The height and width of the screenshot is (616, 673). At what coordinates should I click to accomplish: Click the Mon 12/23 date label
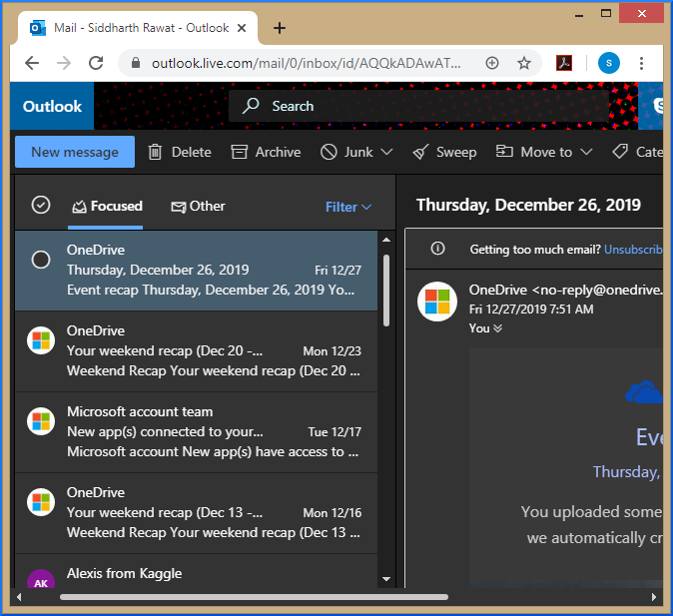(x=333, y=351)
